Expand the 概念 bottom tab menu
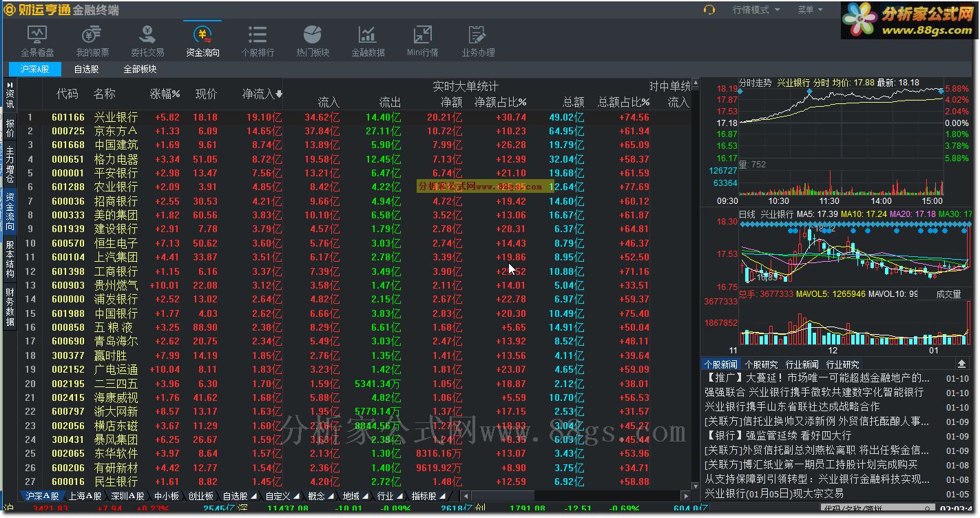 pyautogui.click(x=331, y=496)
